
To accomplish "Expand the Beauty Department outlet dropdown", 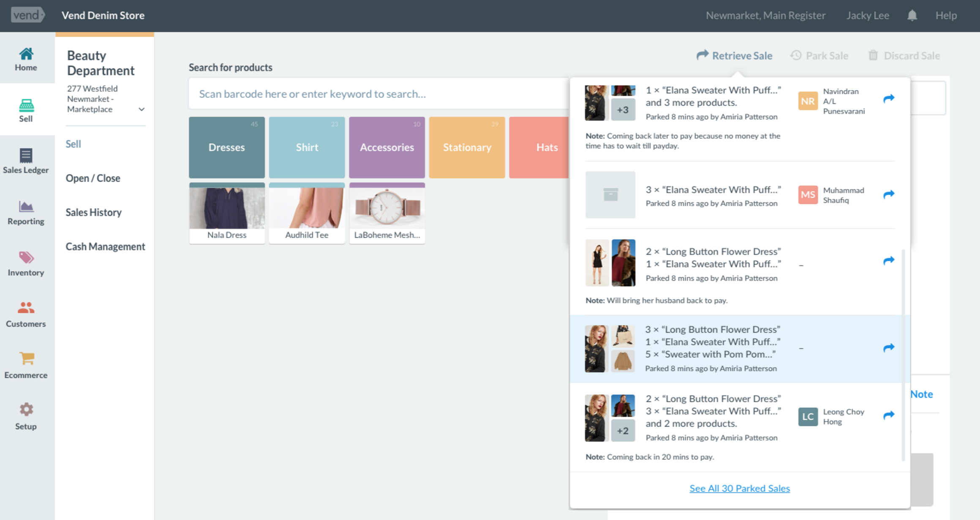I will [142, 109].
